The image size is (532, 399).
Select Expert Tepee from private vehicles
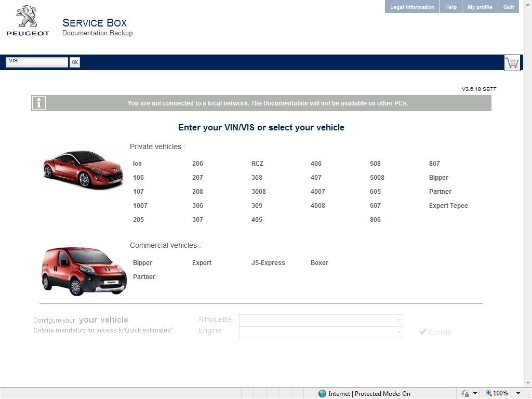[x=448, y=205]
